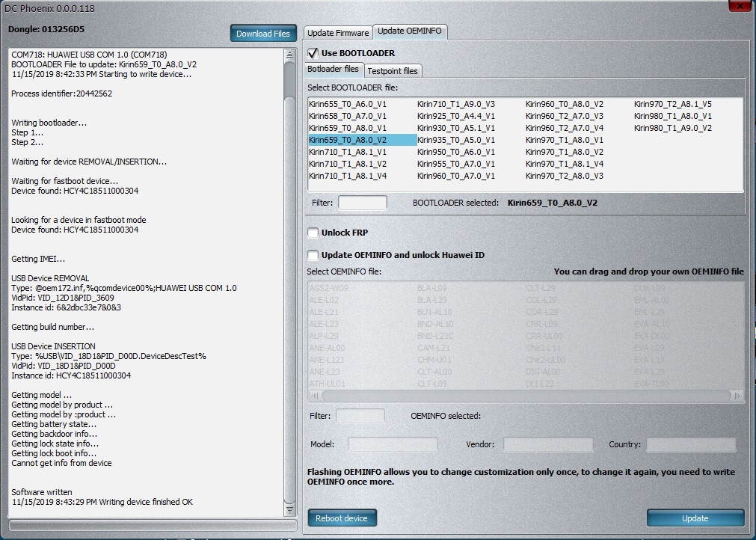This screenshot has height=540, width=756.
Task: Click the OEMINFO list horizontal scrollbar
Action: (x=526, y=396)
